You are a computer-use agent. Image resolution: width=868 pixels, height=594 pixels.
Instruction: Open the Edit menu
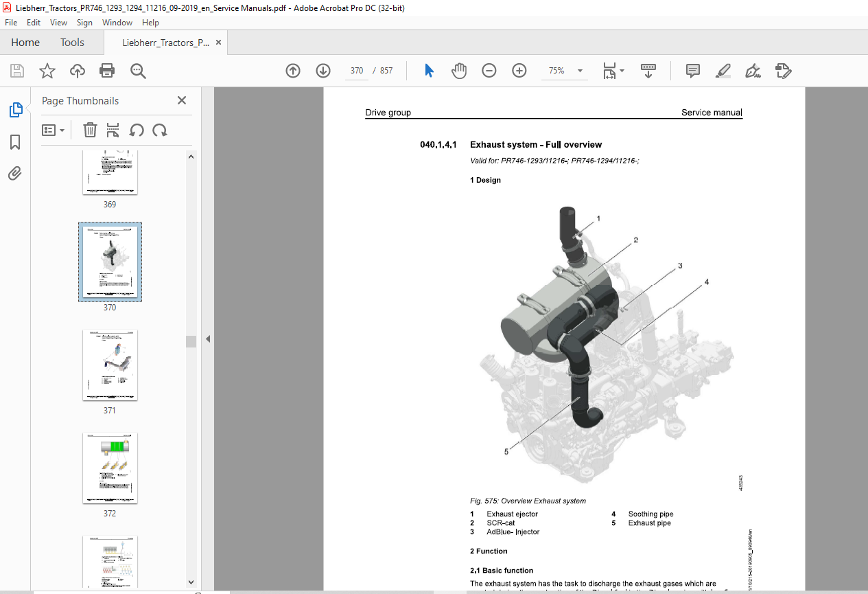tap(34, 23)
